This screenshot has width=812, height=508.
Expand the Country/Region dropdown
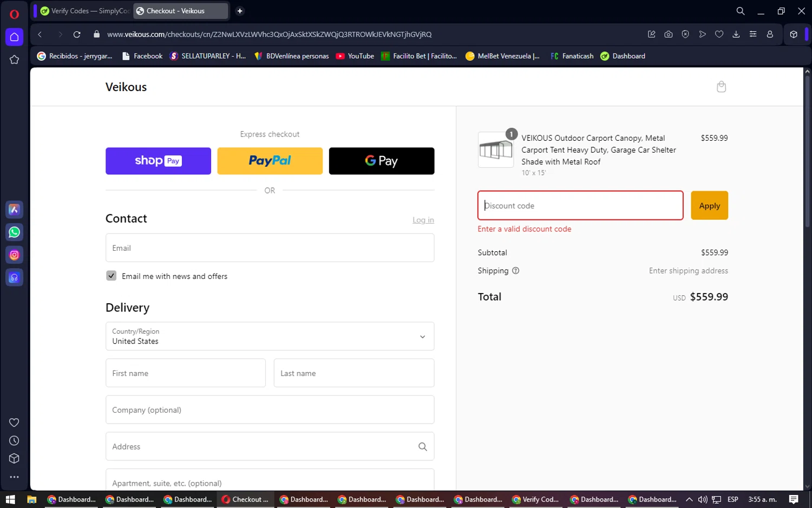pyautogui.click(x=270, y=336)
